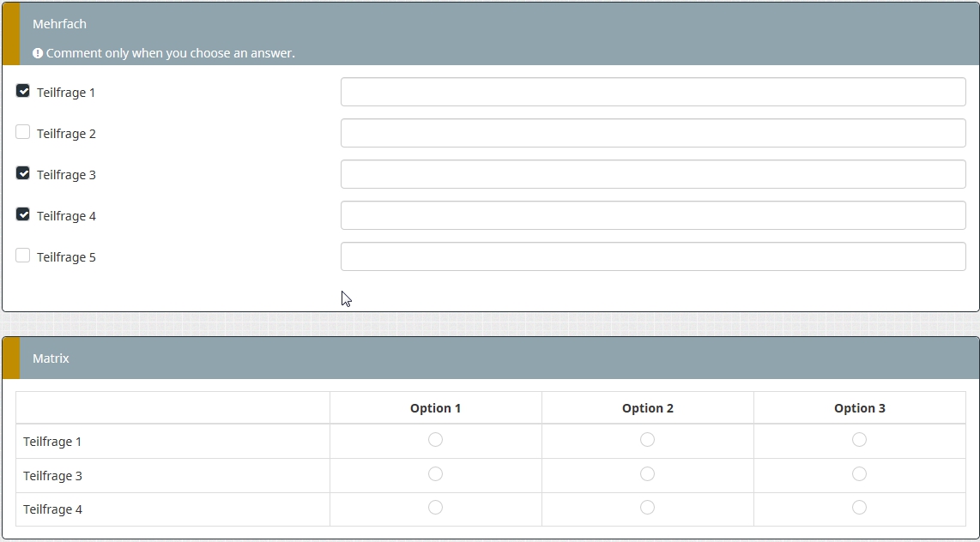The width and height of the screenshot is (980, 542).
Task: Click the exclamation icon beside the comment hint
Action: coord(38,53)
